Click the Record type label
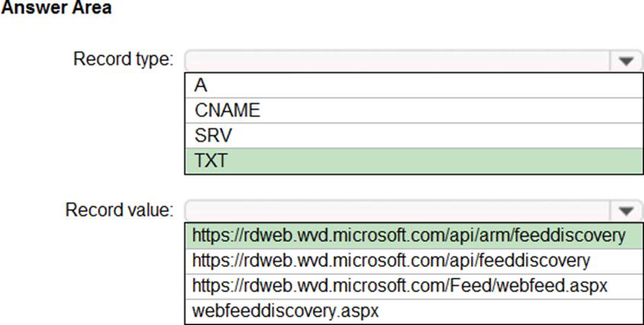Screen dimensions: 644x325 (123, 60)
